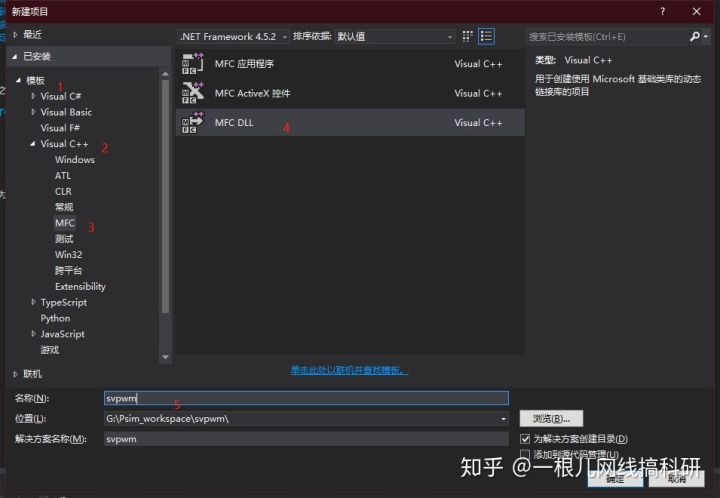Select the MFC DLL template row

350,123
